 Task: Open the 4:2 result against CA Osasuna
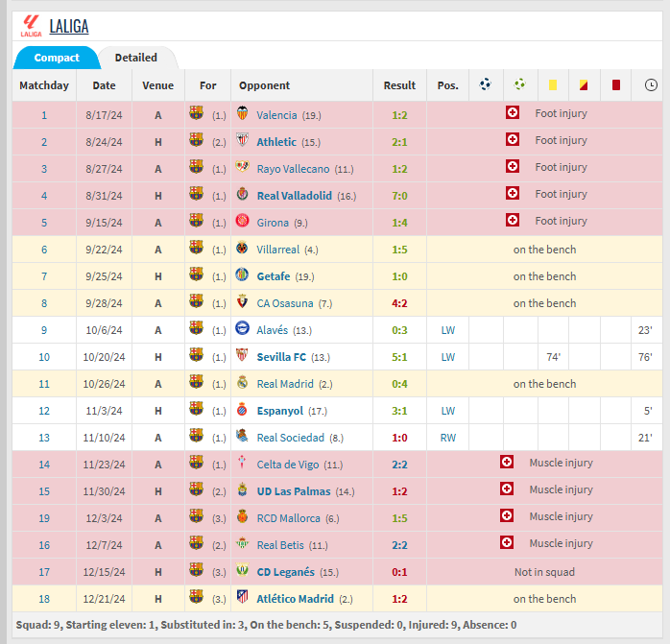(399, 303)
